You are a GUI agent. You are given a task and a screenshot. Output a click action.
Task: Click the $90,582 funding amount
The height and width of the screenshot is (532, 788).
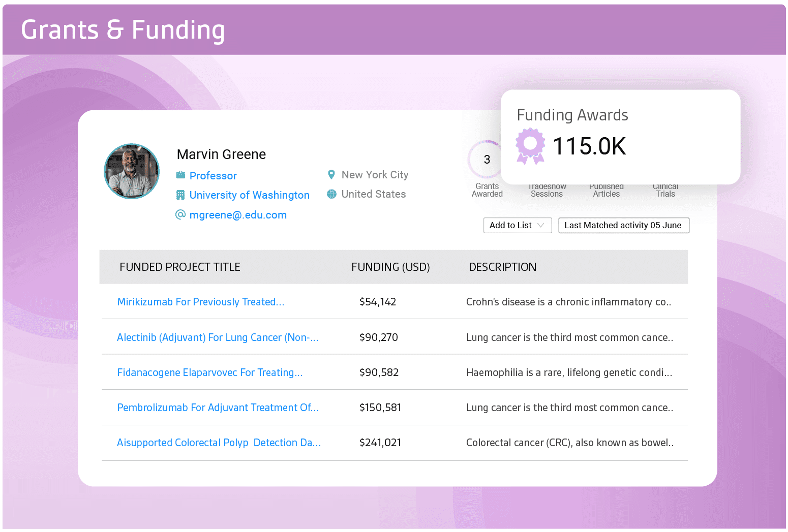pyautogui.click(x=379, y=372)
